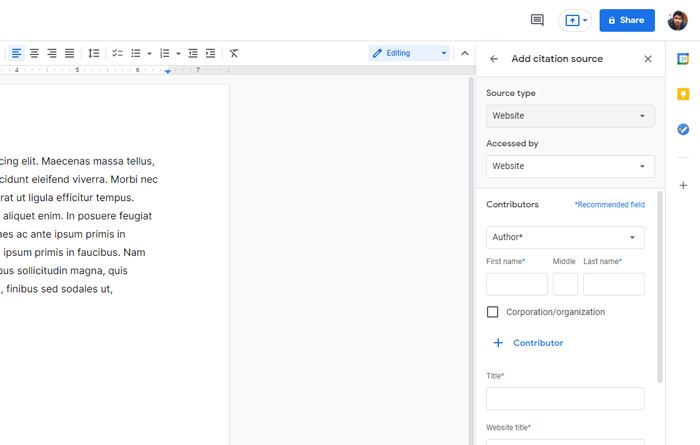Center align the text
This screenshot has height=445, width=700.
(34, 53)
